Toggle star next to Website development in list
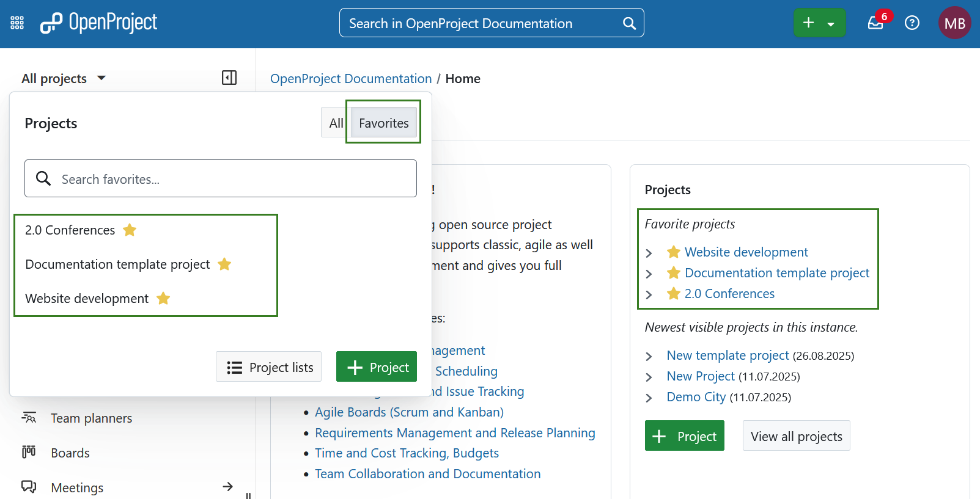The height and width of the screenshot is (499, 980). pos(163,299)
